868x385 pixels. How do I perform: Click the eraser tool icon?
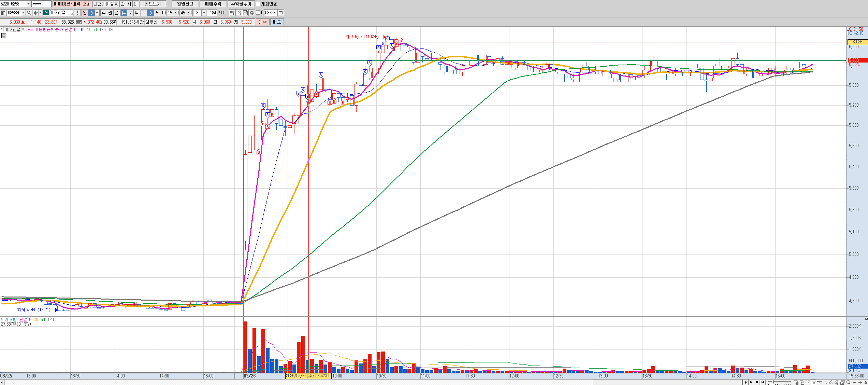[837, 382]
